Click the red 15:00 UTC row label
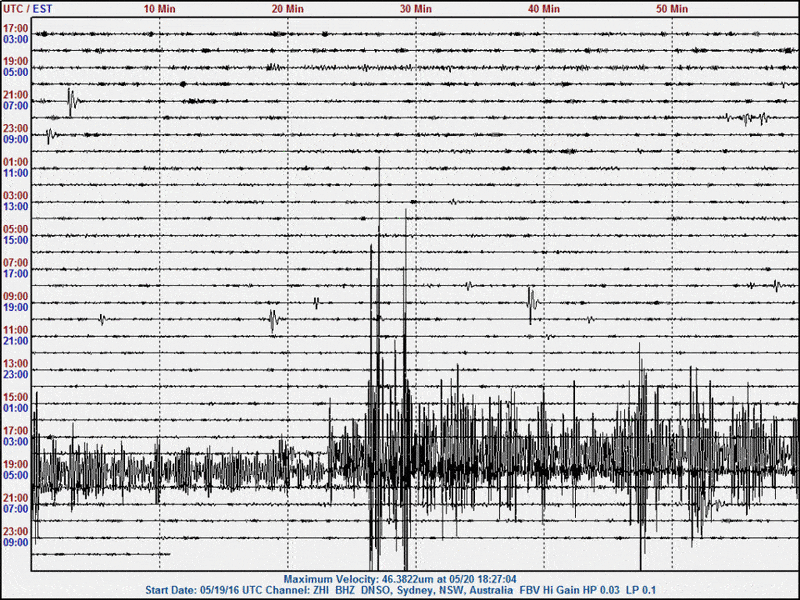Image resolution: width=800 pixels, height=600 pixels. click(15, 397)
